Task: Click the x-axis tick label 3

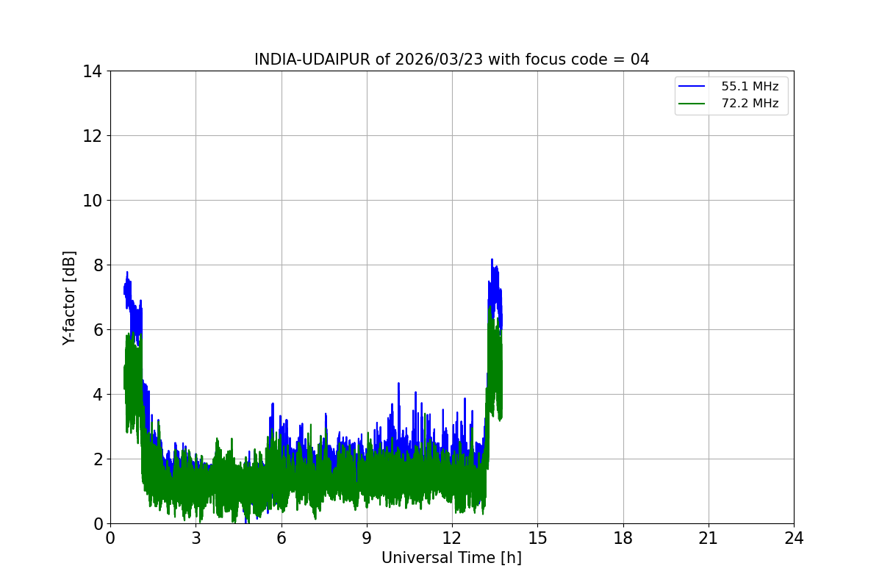Action: pos(196,538)
